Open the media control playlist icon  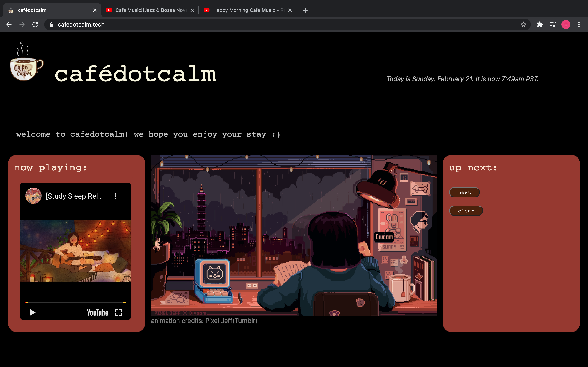(553, 24)
